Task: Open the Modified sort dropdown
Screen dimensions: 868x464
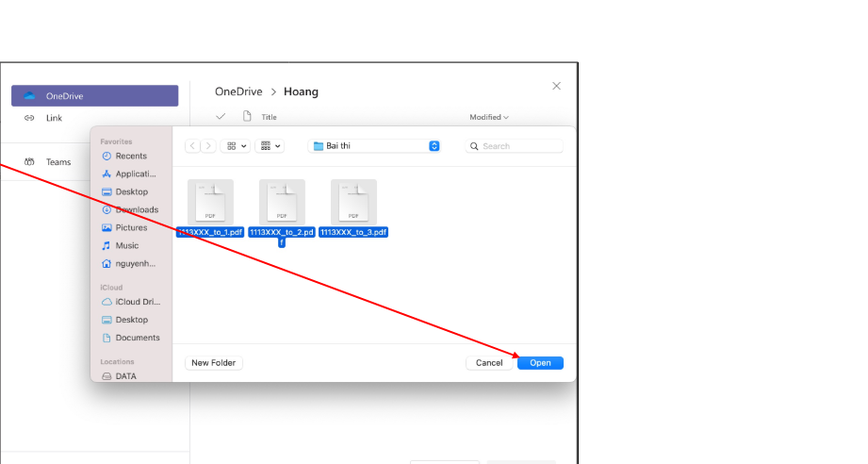Action: point(489,117)
